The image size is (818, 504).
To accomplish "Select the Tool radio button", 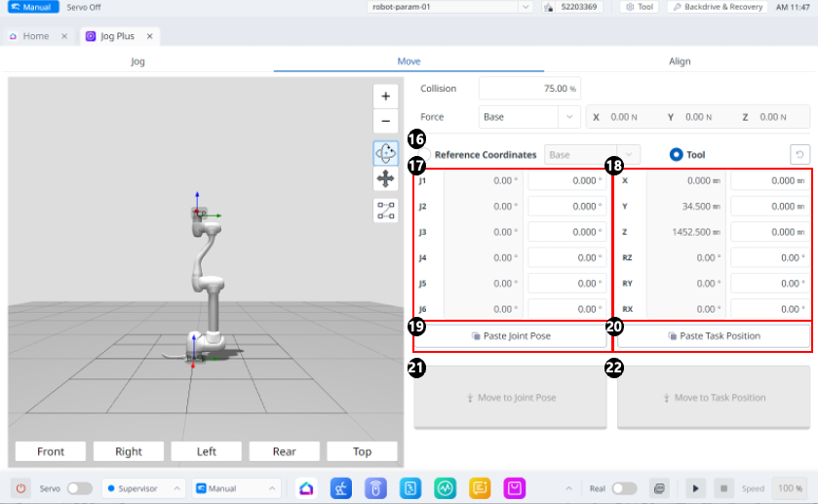I will (x=676, y=154).
